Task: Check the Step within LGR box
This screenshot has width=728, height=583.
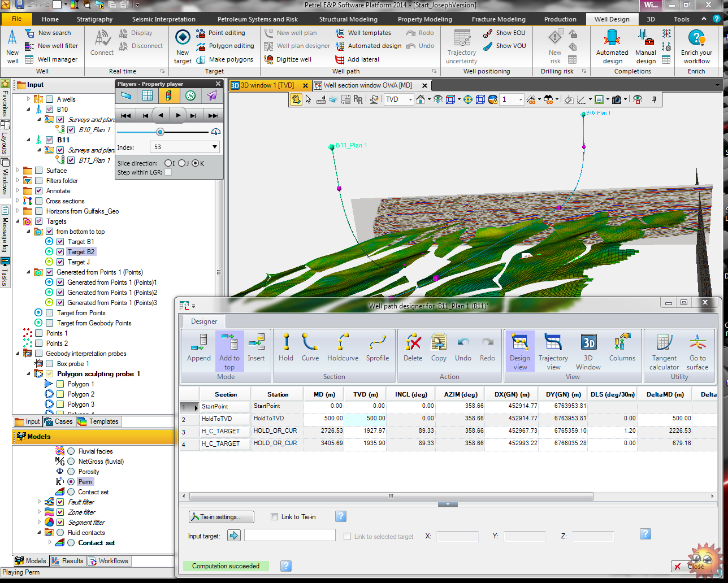Action: click(x=168, y=172)
